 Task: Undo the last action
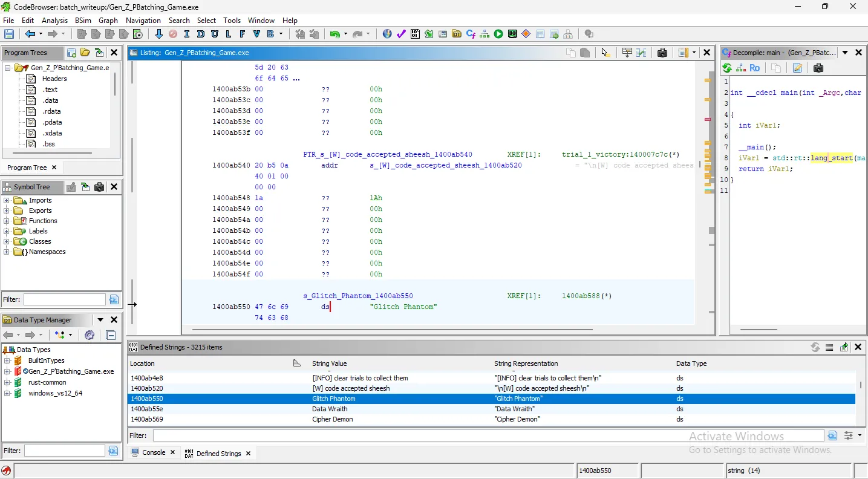(334, 34)
